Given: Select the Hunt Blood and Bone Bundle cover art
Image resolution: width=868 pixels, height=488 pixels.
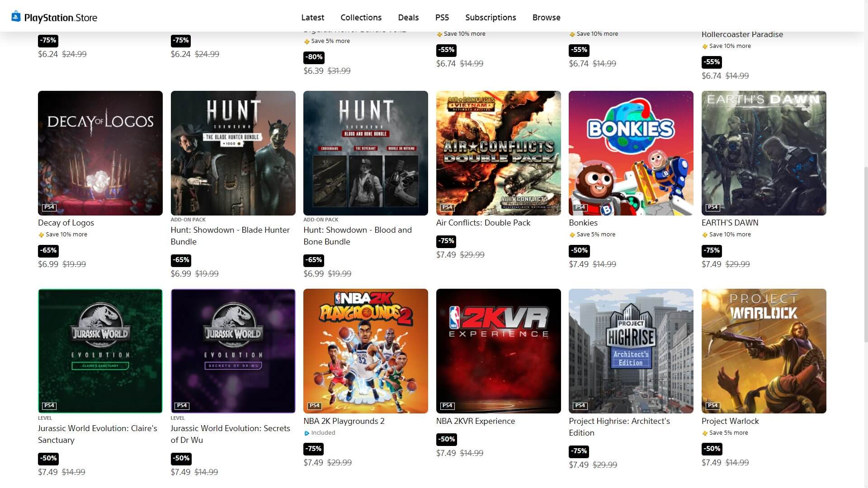Looking at the screenshot, I should coord(365,153).
